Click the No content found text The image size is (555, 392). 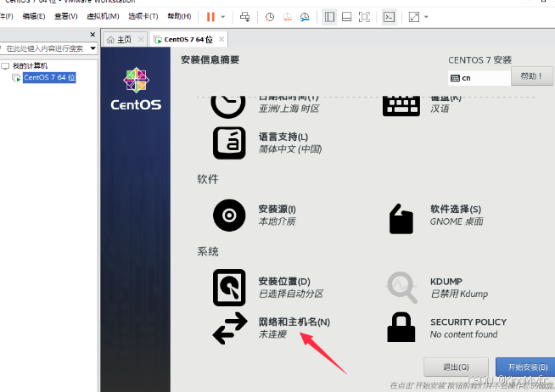click(463, 334)
